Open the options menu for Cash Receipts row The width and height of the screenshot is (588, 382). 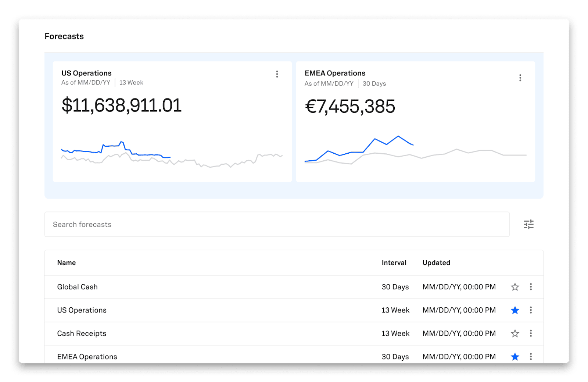(531, 333)
